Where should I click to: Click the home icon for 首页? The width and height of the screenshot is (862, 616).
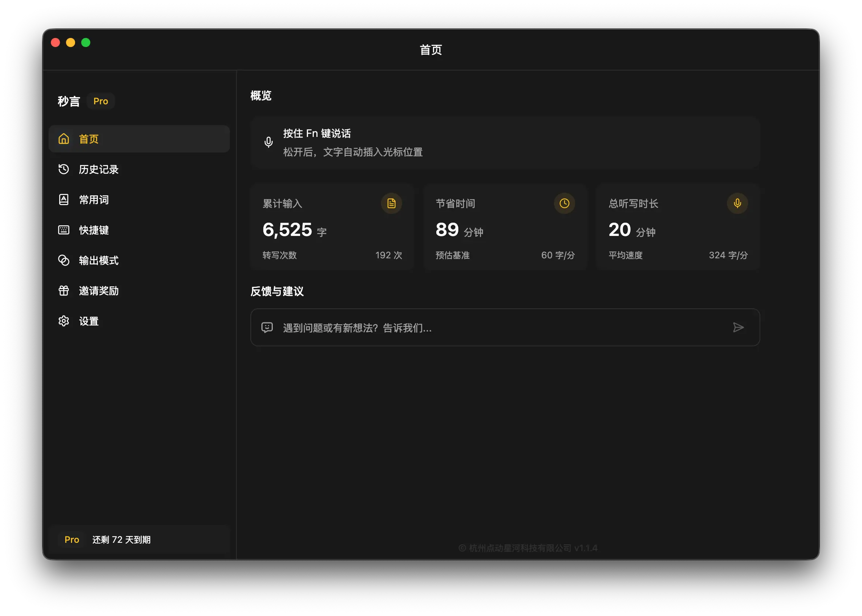[64, 139]
